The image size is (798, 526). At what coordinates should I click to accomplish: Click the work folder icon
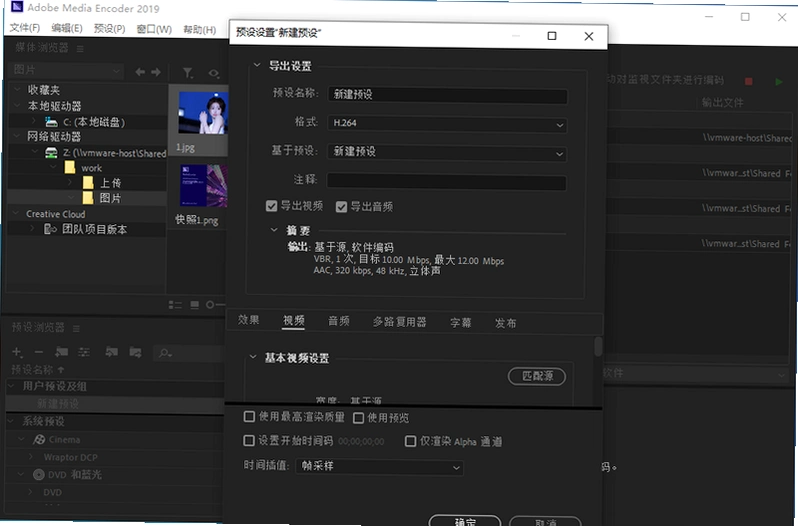coord(70,167)
